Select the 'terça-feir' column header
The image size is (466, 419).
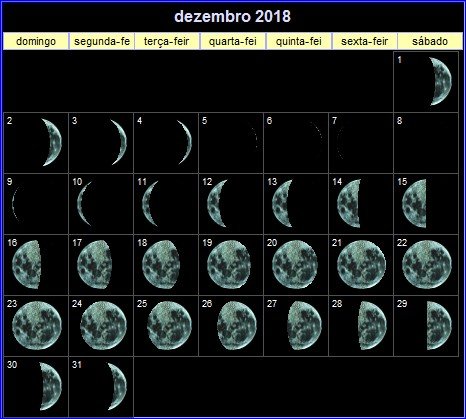[x=167, y=41]
